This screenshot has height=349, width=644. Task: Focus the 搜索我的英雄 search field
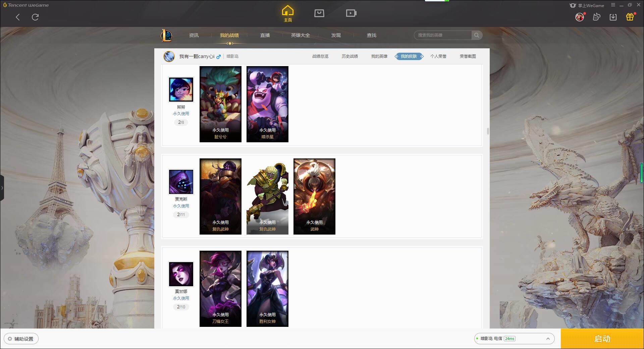point(443,35)
